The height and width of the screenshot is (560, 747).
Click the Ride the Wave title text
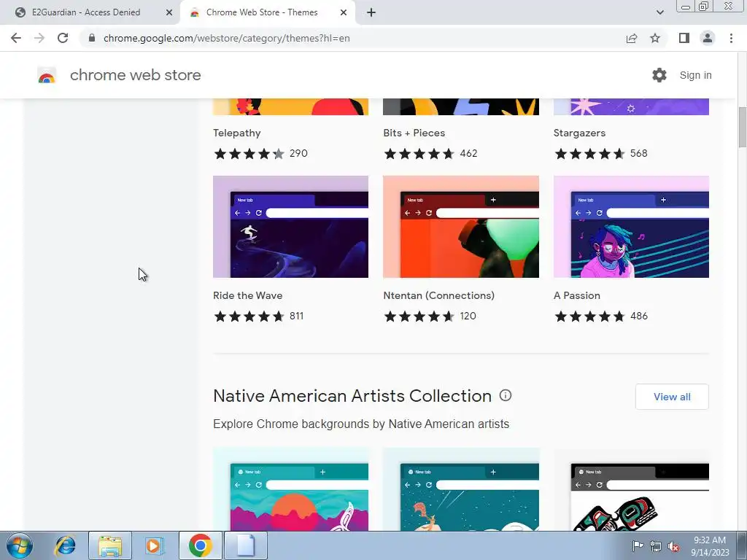(248, 295)
